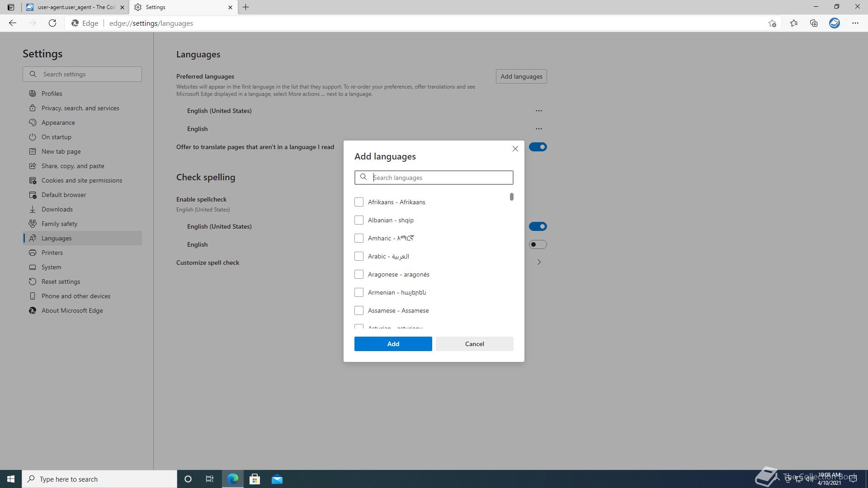
Task: Open Edge Settings and more menu
Action: 855,23
